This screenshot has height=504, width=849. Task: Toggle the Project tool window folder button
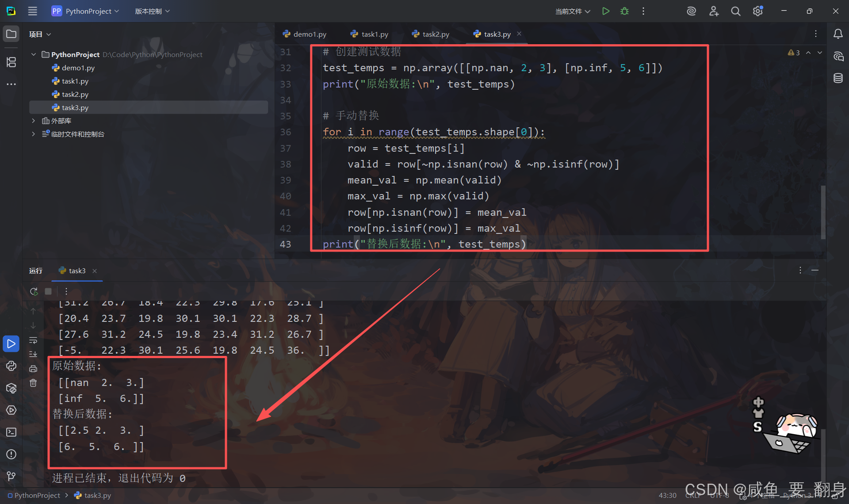[x=11, y=34]
